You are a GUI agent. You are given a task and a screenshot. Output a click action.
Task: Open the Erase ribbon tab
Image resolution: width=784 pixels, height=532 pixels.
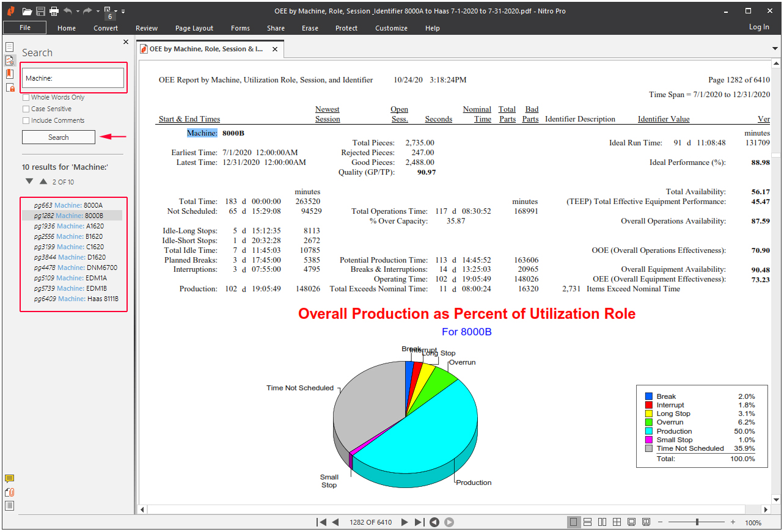[310, 28]
